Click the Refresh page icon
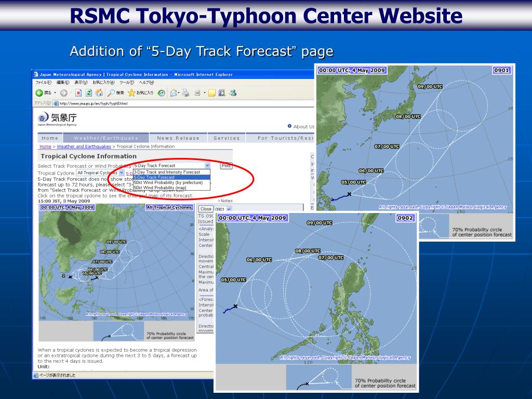532x399 pixels. [88, 92]
